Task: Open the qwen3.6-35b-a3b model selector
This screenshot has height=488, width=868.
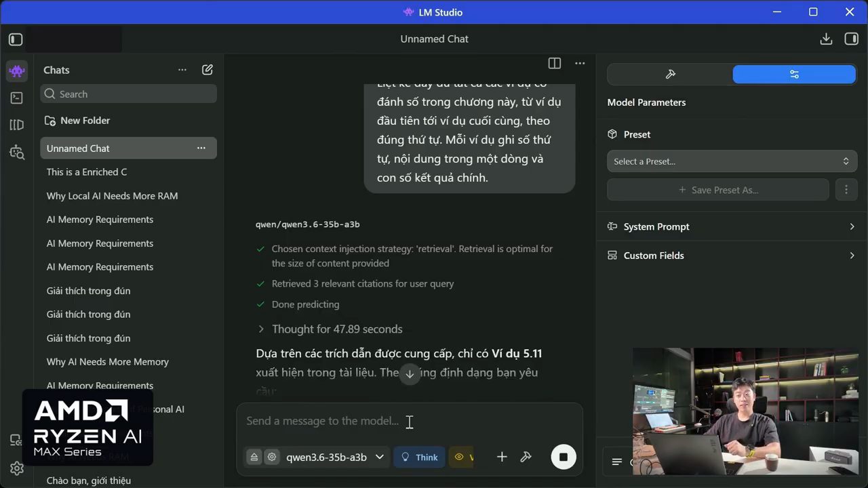Action: [335, 457]
